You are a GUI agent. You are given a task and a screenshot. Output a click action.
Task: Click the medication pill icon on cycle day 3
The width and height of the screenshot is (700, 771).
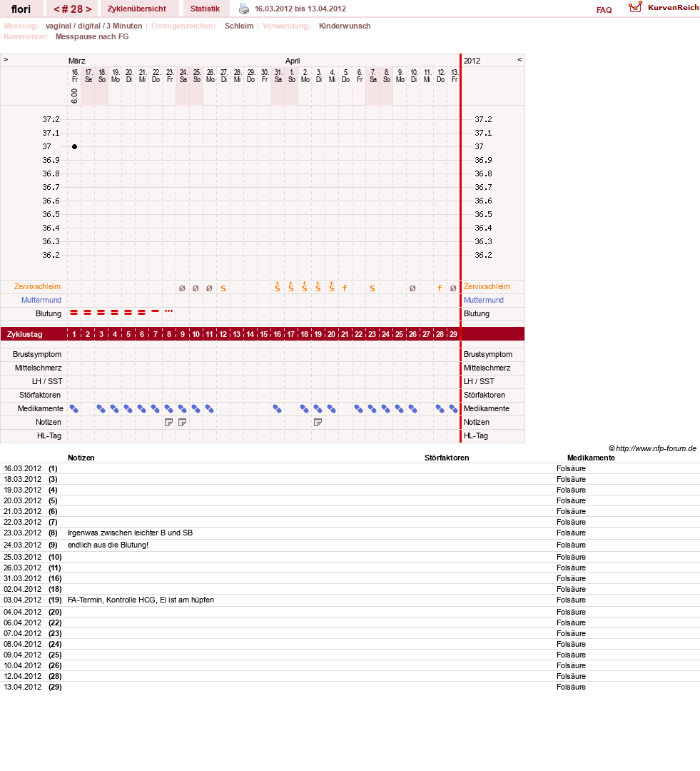101,408
